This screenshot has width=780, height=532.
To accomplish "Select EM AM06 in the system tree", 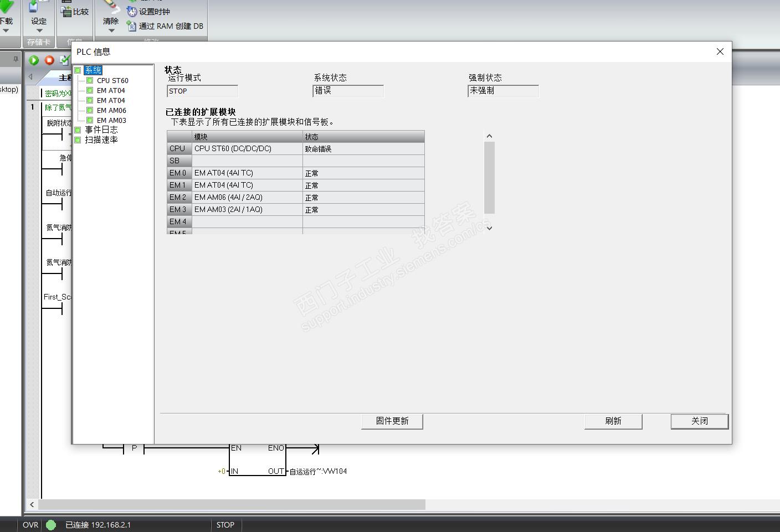I will tap(111, 110).
